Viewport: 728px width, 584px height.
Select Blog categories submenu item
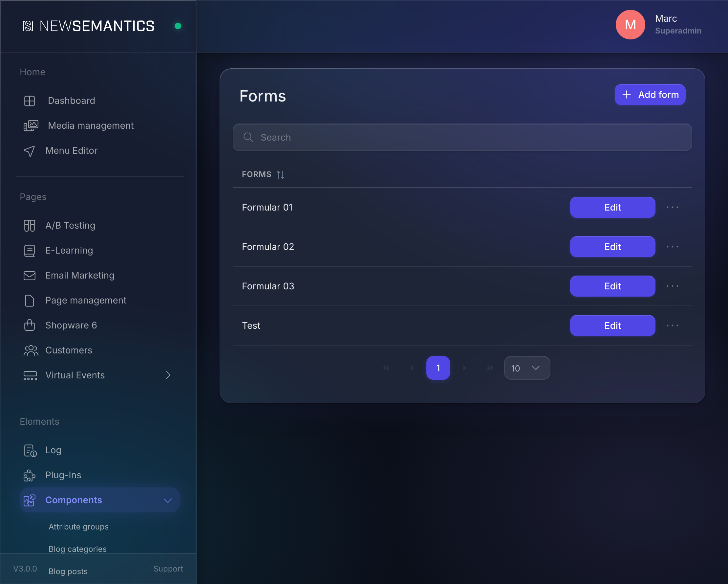point(78,549)
